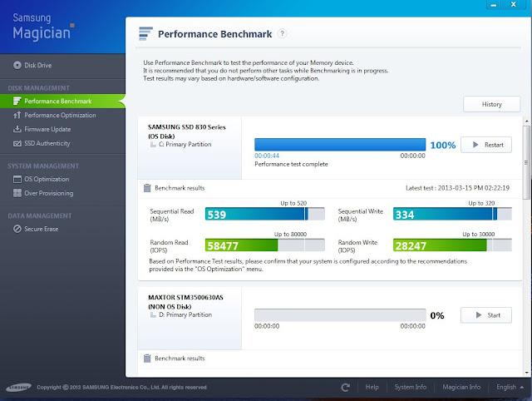Open System Info from the footer
The height and width of the screenshot is (401, 532).
coord(411,387)
